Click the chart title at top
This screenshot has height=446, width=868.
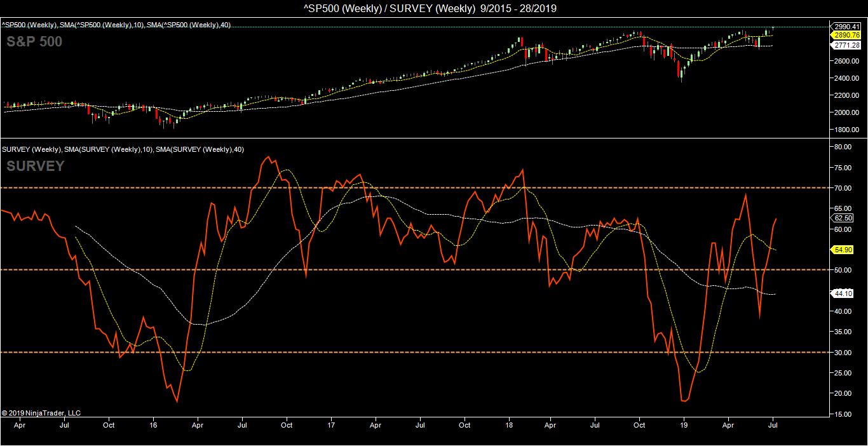coord(434,8)
